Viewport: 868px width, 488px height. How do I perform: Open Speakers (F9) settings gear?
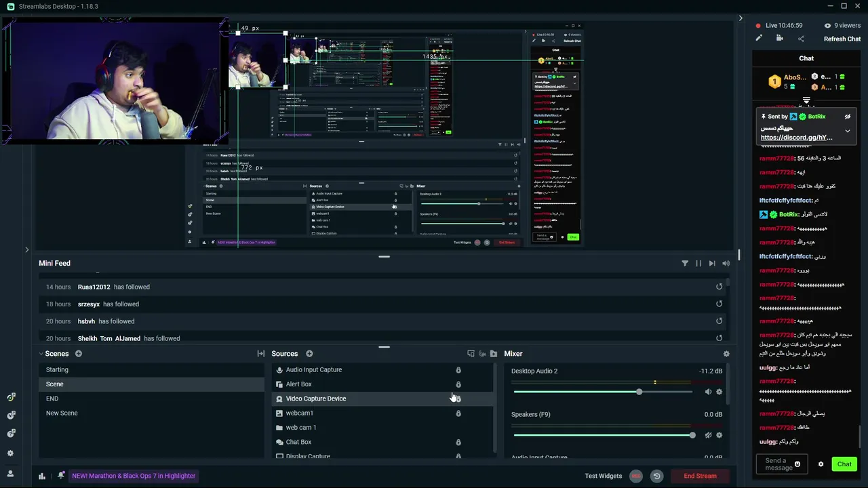tap(719, 435)
